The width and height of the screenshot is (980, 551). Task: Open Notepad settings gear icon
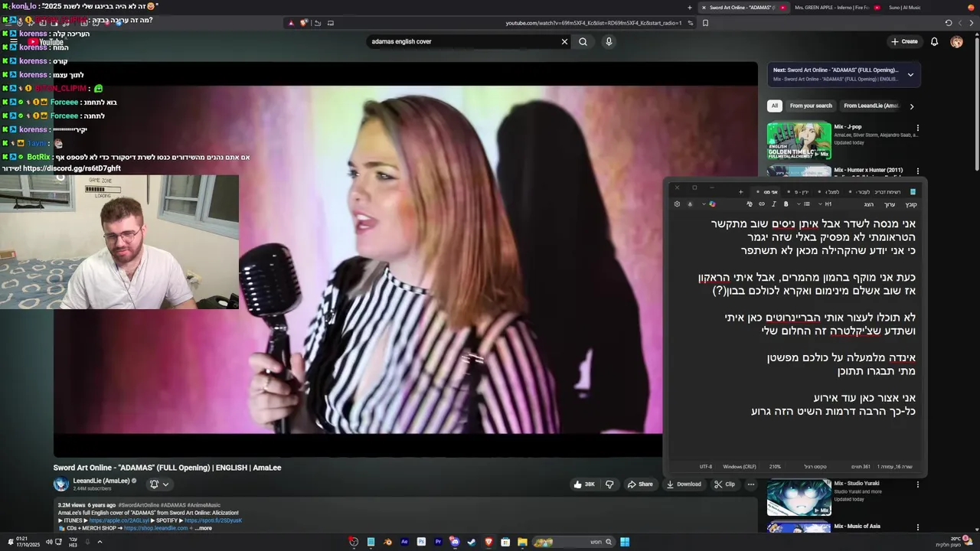677,204
